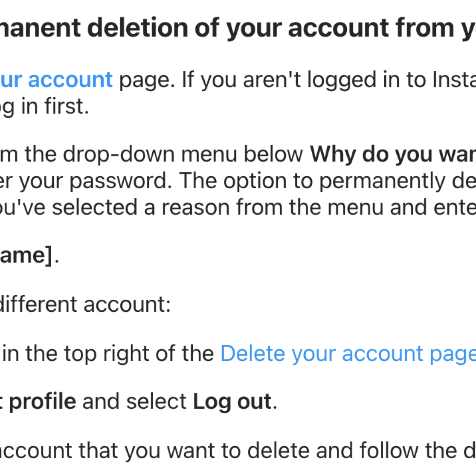Click the 'in the top right of the' text
This screenshot has height=476, width=476.
[108, 354]
